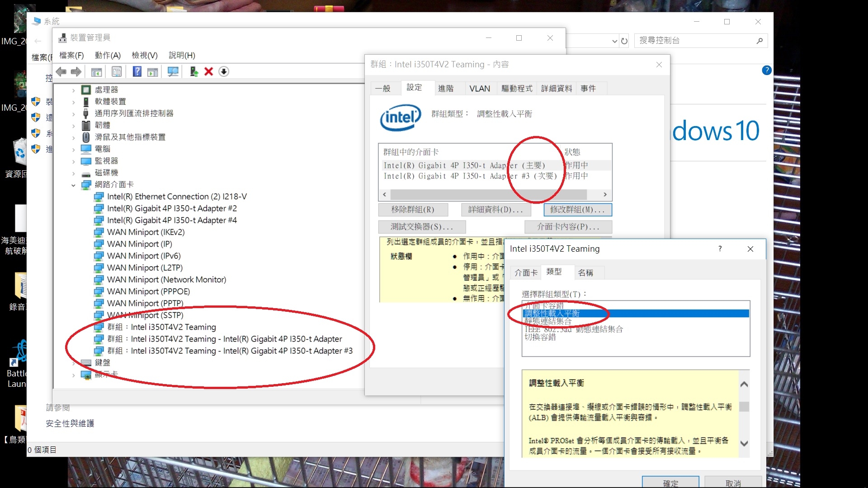
Task: Click the Back arrow in Device Manager toolbar
Action: coord(61,71)
